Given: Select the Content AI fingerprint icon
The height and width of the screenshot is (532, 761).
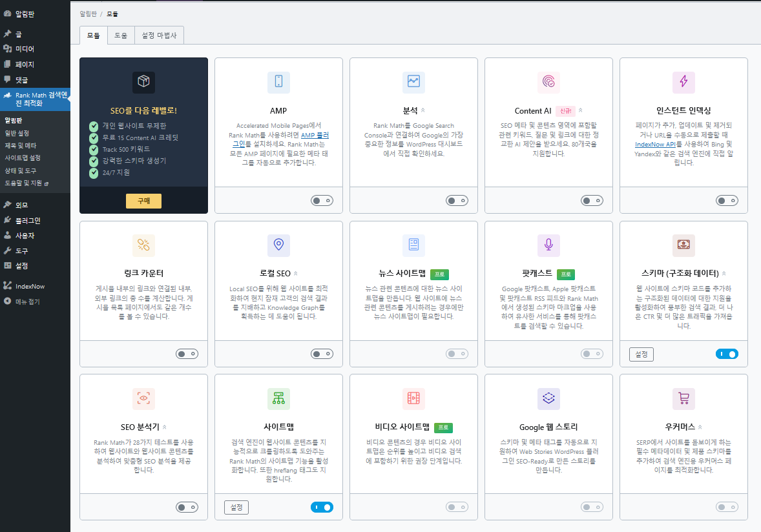Looking at the screenshot, I should tap(548, 83).
